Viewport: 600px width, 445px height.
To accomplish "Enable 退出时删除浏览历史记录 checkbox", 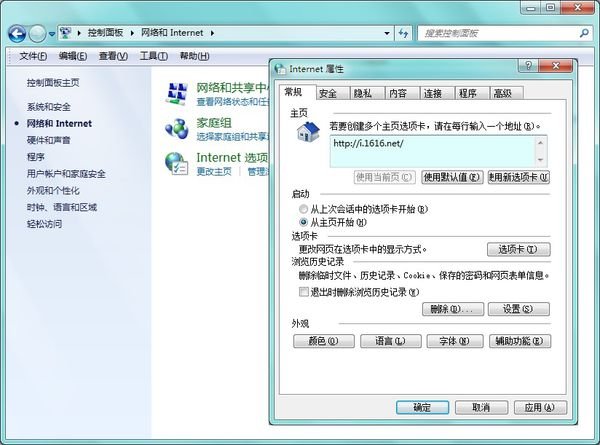I will point(303,292).
